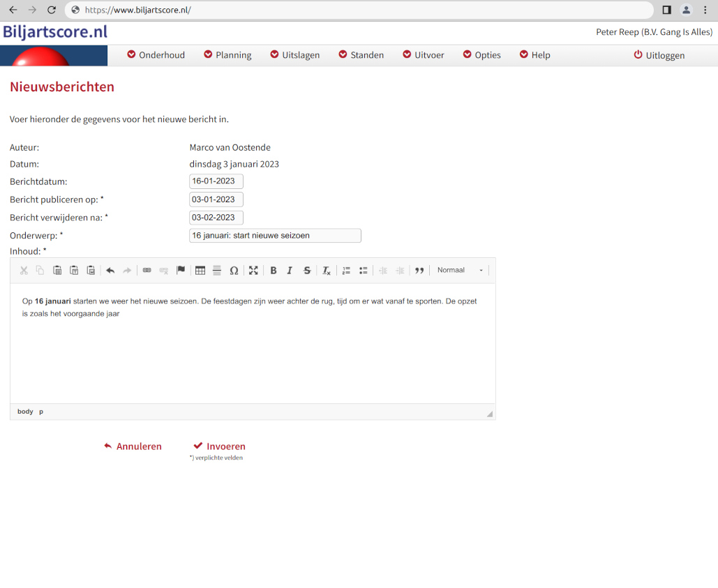Click the Onderwerp subject input field
Image resolution: width=718 pixels, height=588 pixels.
(x=275, y=236)
